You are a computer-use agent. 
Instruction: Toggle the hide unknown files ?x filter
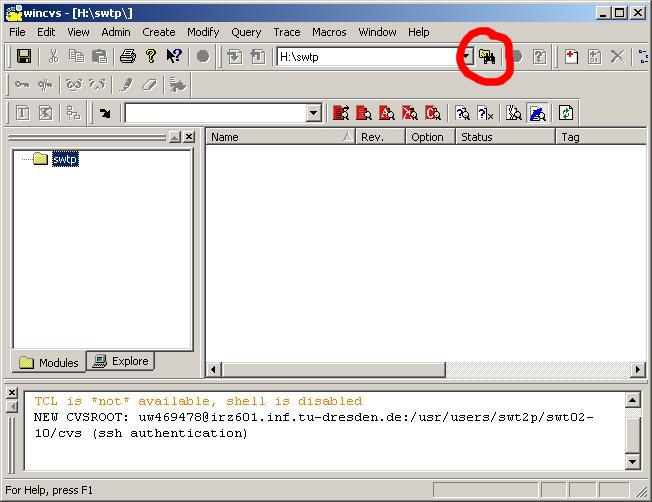pos(485,113)
